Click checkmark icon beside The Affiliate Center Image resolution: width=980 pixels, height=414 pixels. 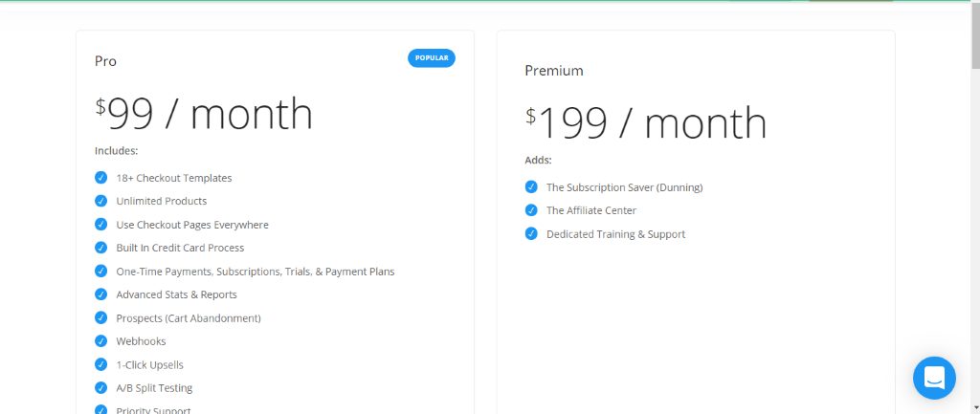click(x=531, y=209)
